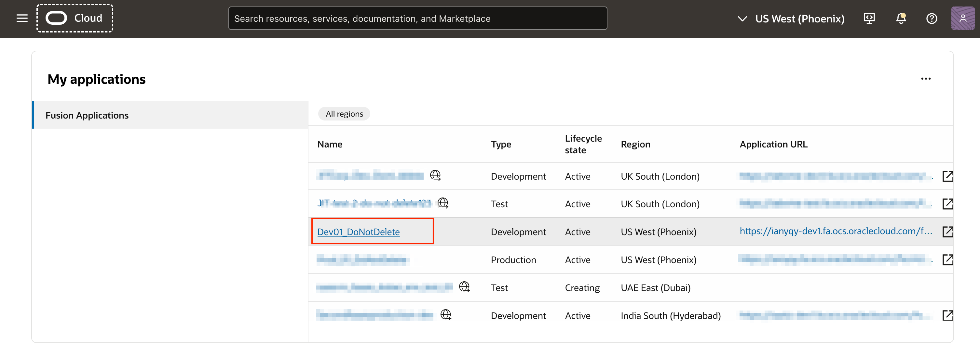The height and width of the screenshot is (356, 980).
Task: Open Cloud Shell developer tools icon
Action: 869,18
